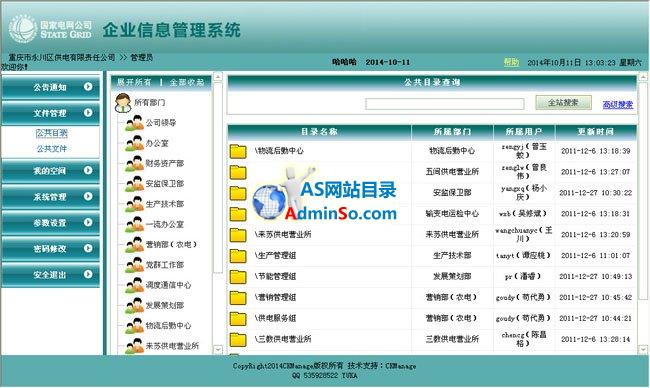The width and height of the screenshot is (650, 388).
Task: Open the 高级搜索 link
Action: point(618,104)
